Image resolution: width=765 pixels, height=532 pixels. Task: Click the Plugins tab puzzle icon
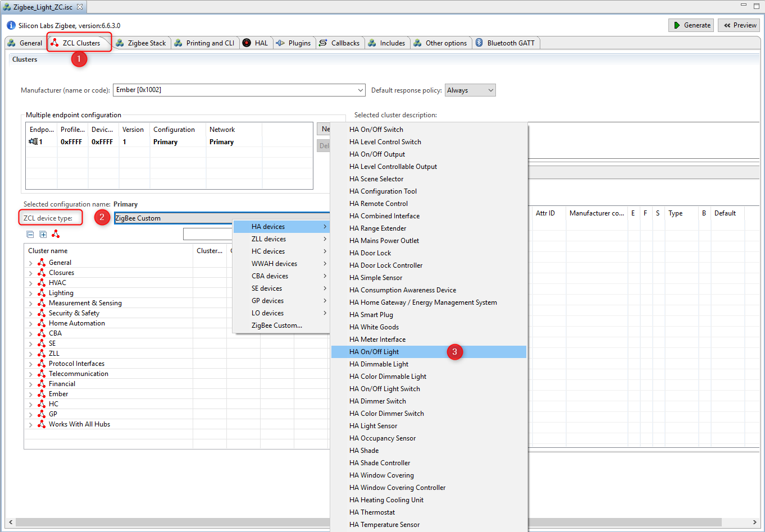click(280, 43)
